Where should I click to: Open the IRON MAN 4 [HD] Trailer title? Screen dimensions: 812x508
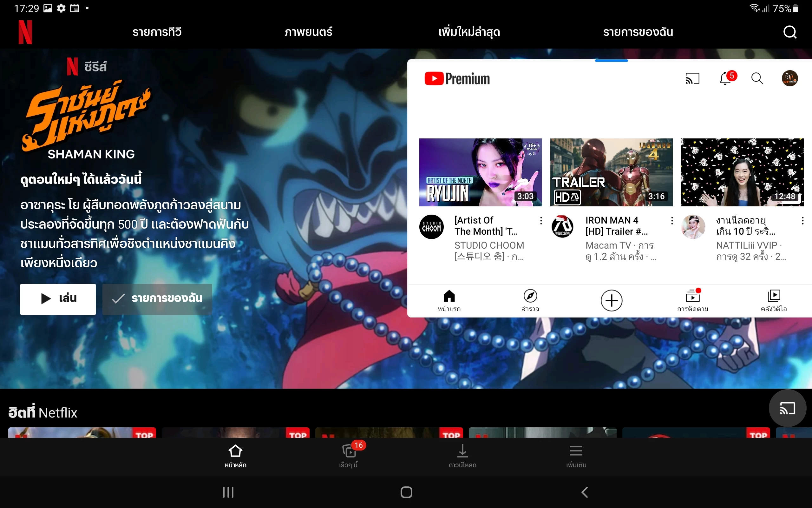pos(617,226)
